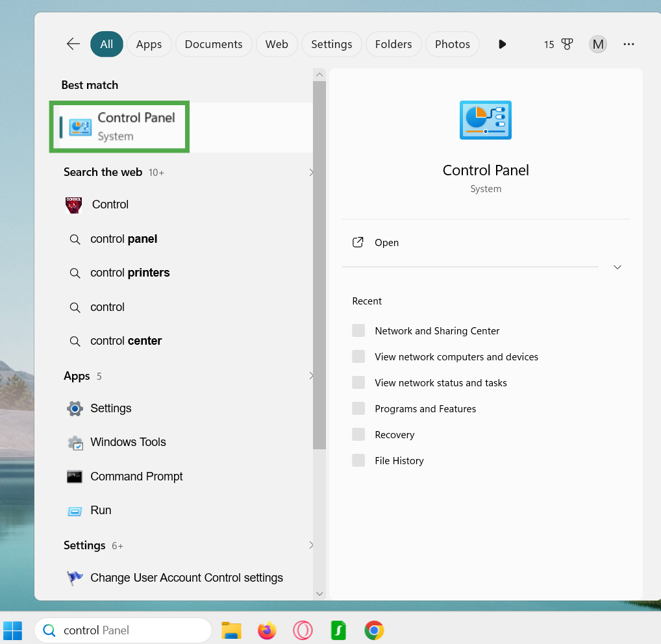The height and width of the screenshot is (644, 661).
Task: Expand Search the web section chevron
Action: point(310,173)
